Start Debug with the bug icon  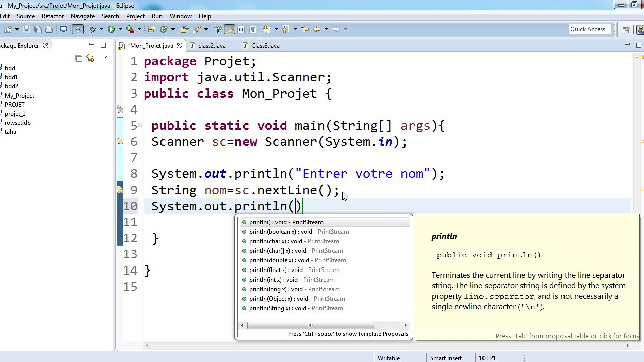click(93, 29)
